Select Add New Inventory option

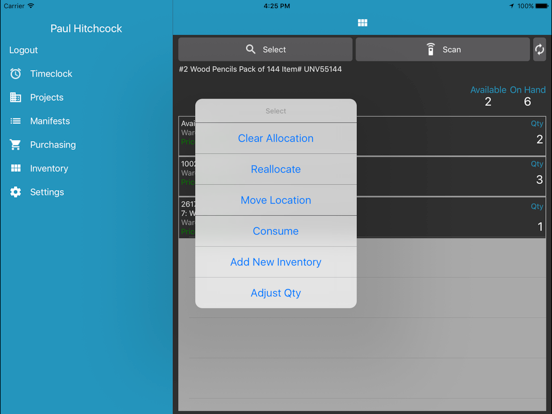(x=276, y=262)
